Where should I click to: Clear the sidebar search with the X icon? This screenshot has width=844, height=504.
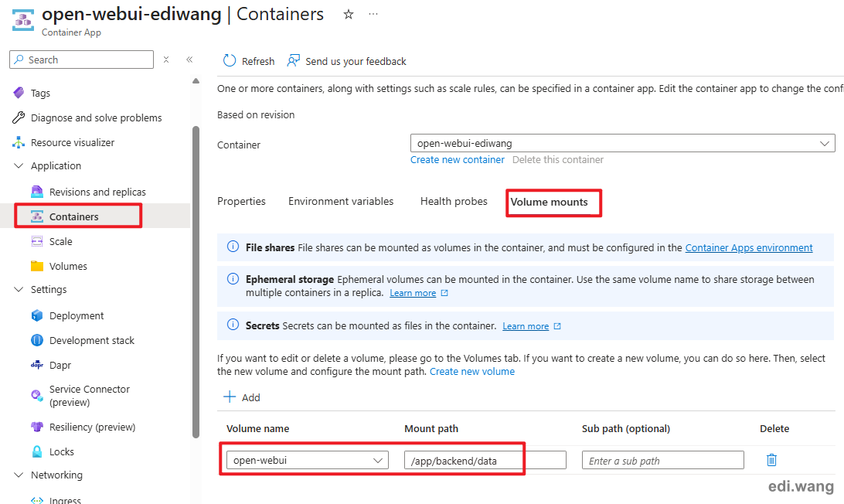tap(166, 60)
